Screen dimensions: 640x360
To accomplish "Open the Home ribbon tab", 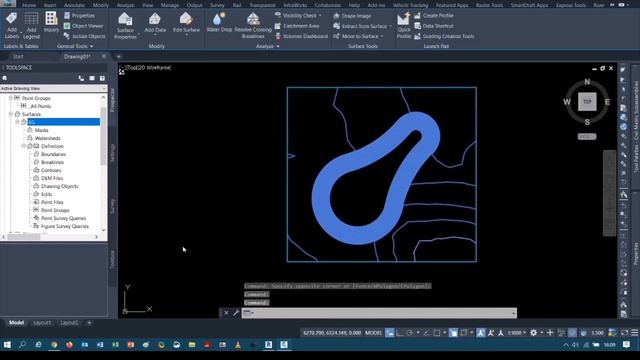I will (x=29, y=5).
